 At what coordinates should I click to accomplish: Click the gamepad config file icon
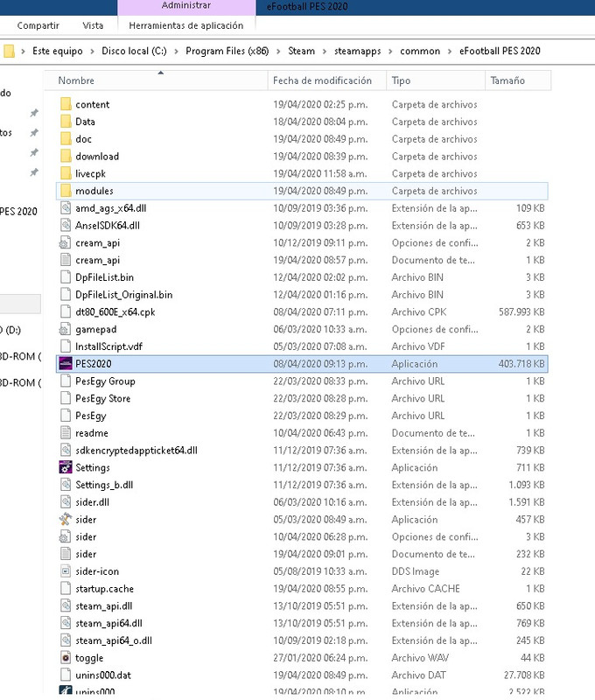point(65,329)
